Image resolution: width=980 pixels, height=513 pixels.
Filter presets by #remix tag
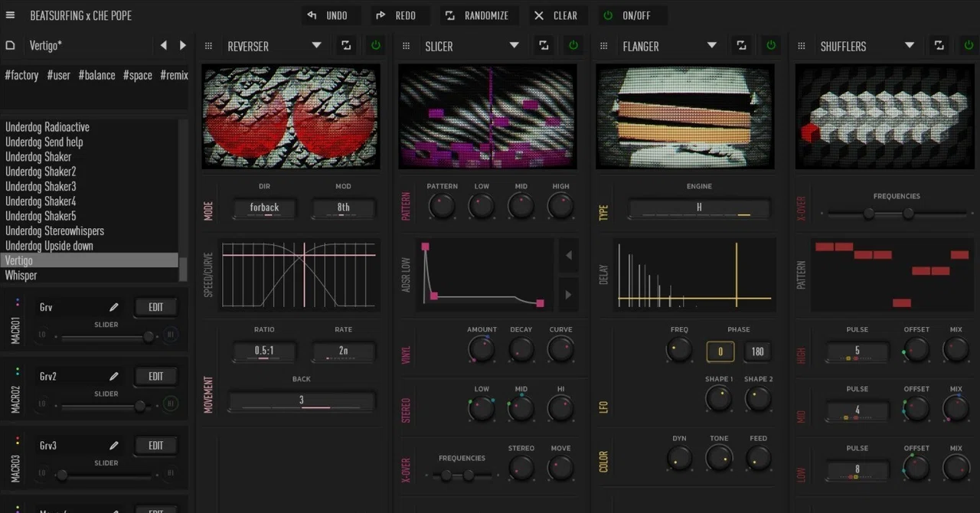[174, 75]
